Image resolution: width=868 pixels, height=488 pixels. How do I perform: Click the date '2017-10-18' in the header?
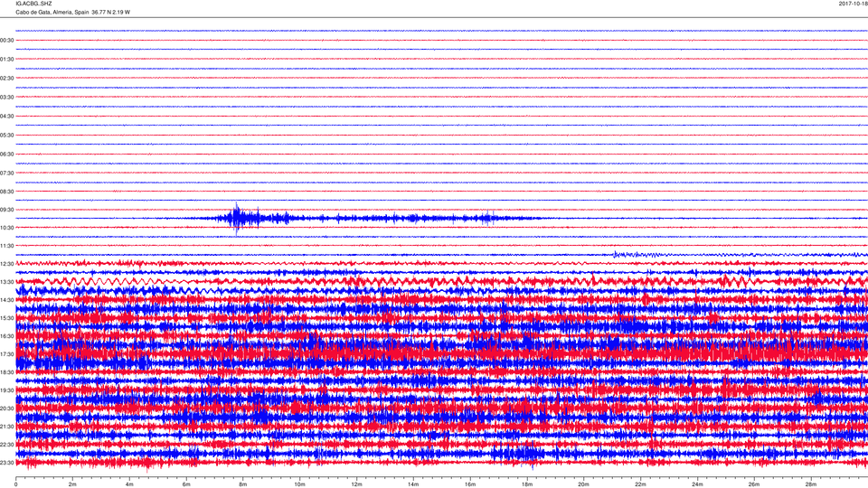pyautogui.click(x=853, y=4)
